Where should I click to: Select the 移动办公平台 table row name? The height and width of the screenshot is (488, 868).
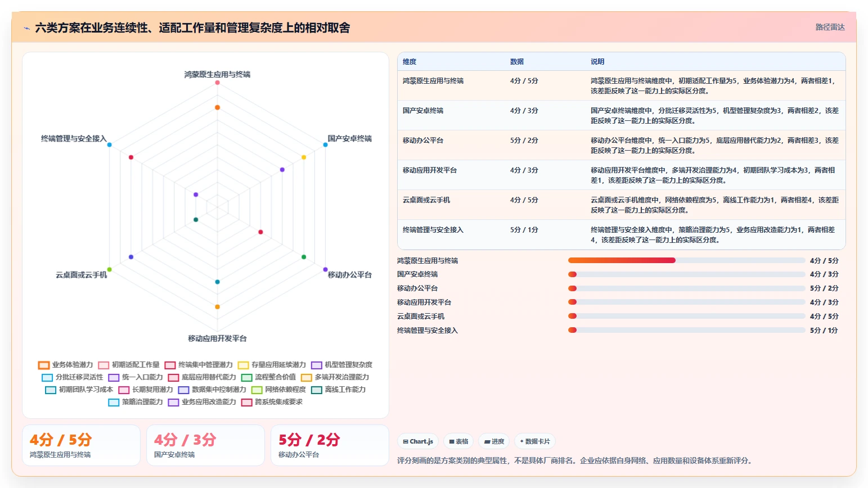[423, 141]
